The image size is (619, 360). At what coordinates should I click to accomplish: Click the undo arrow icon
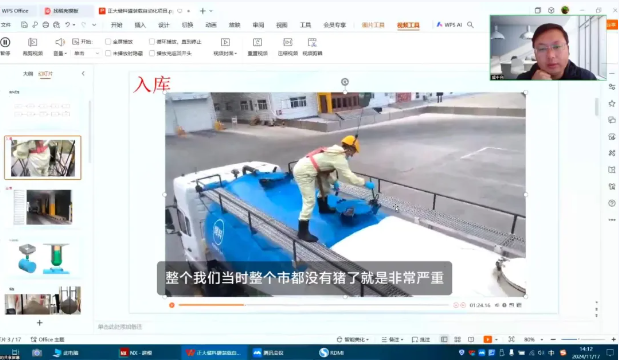point(68,25)
